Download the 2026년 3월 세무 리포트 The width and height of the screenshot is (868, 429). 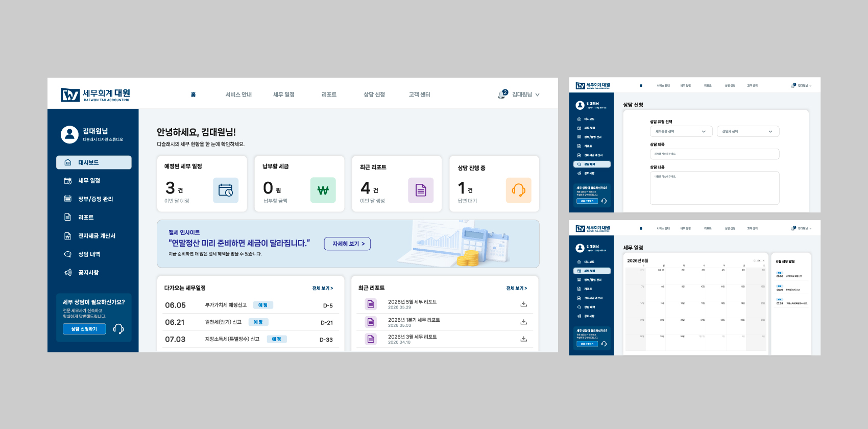[523, 339]
